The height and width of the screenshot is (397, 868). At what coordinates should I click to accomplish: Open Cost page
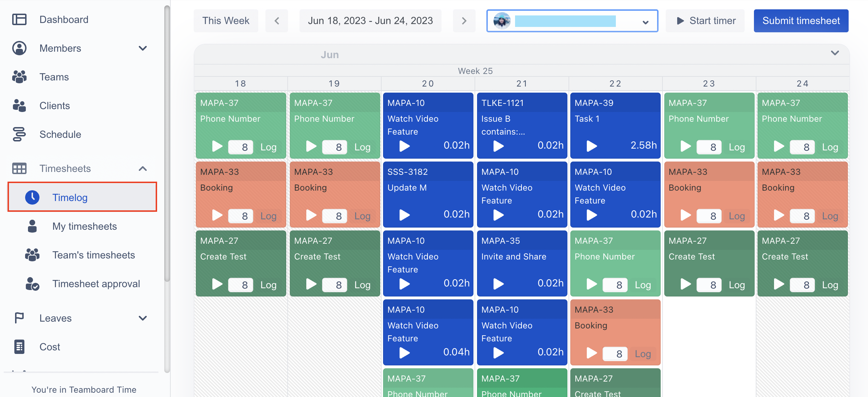50,347
